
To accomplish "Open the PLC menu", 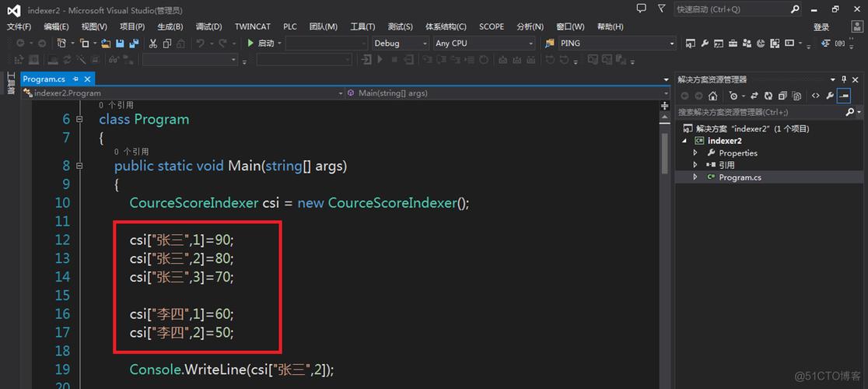I will tap(290, 26).
